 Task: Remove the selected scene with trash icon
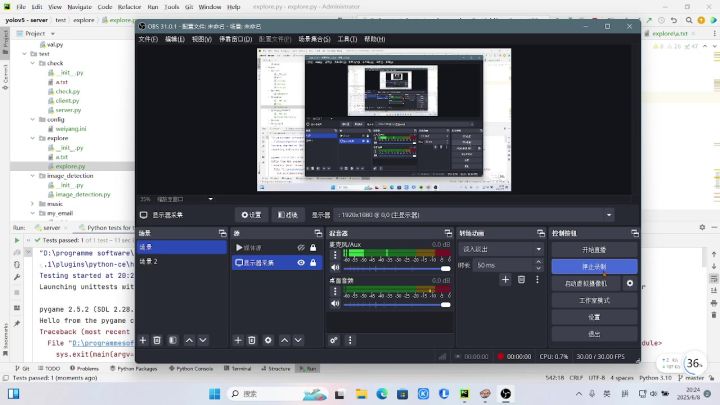point(157,340)
